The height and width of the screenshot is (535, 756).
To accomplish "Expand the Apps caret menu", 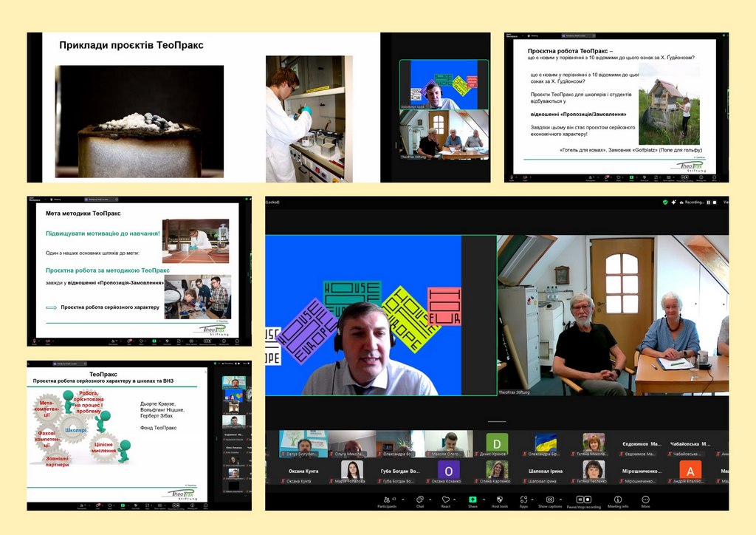I will (x=532, y=500).
